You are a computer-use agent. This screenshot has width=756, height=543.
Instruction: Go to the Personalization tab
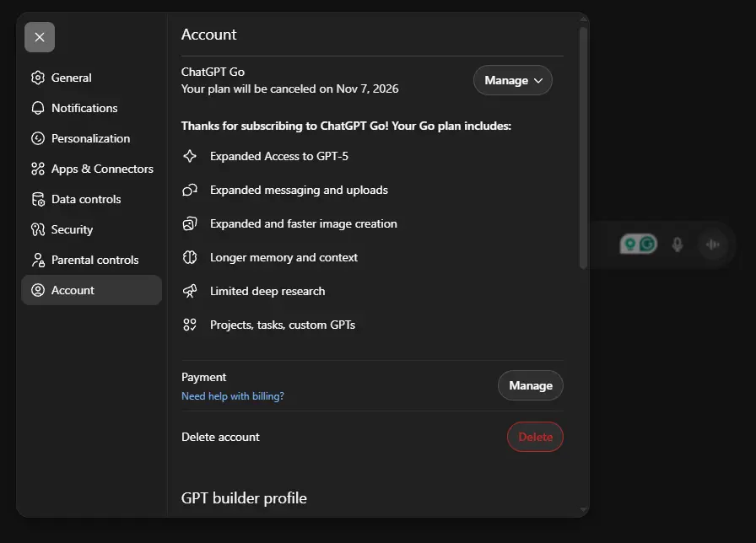(x=92, y=138)
